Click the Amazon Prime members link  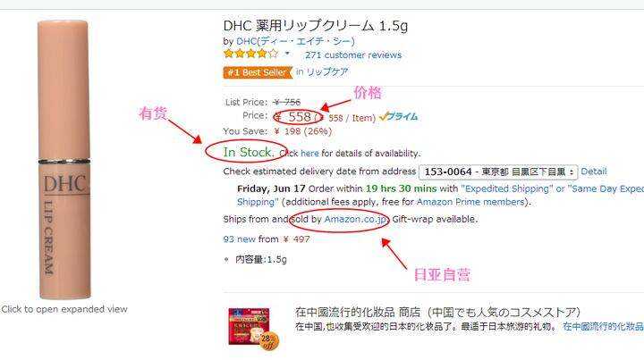(470, 202)
